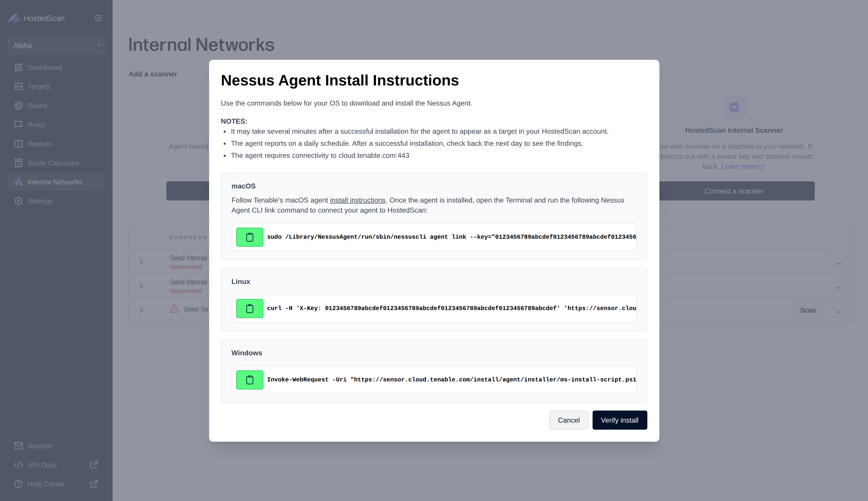Image resolution: width=868 pixels, height=501 pixels.
Task: Click the Windows section heading
Action: [x=247, y=353]
